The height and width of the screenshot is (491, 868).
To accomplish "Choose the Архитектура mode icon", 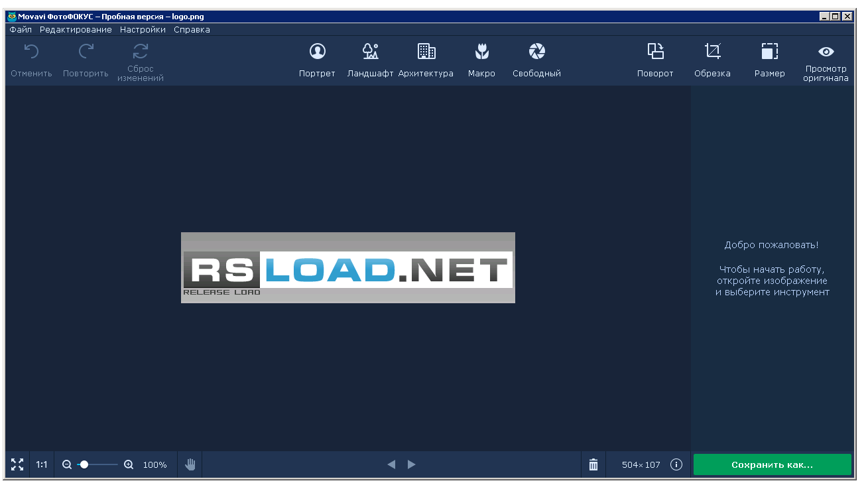I will (x=426, y=51).
